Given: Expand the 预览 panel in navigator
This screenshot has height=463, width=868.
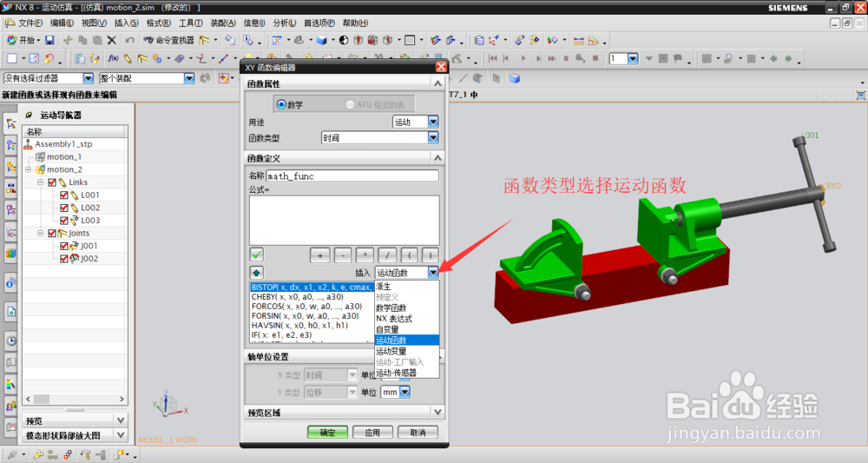Looking at the screenshot, I should (x=121, y=420).
